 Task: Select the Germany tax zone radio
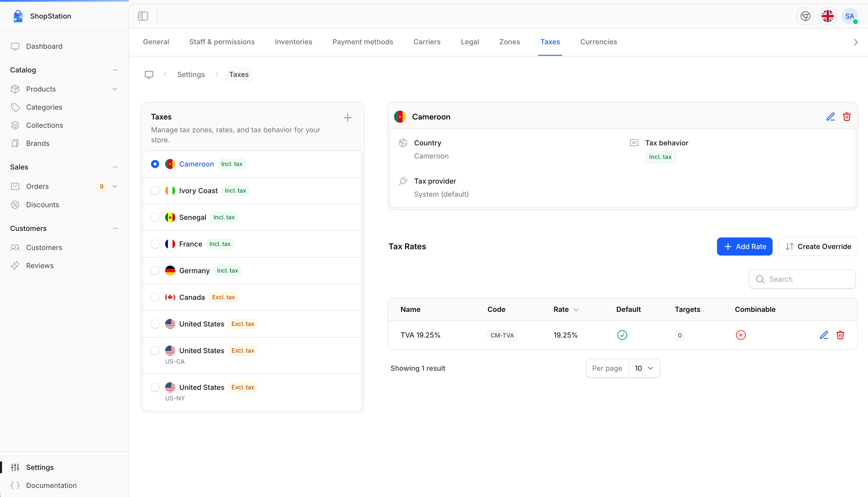coord(155,271)
